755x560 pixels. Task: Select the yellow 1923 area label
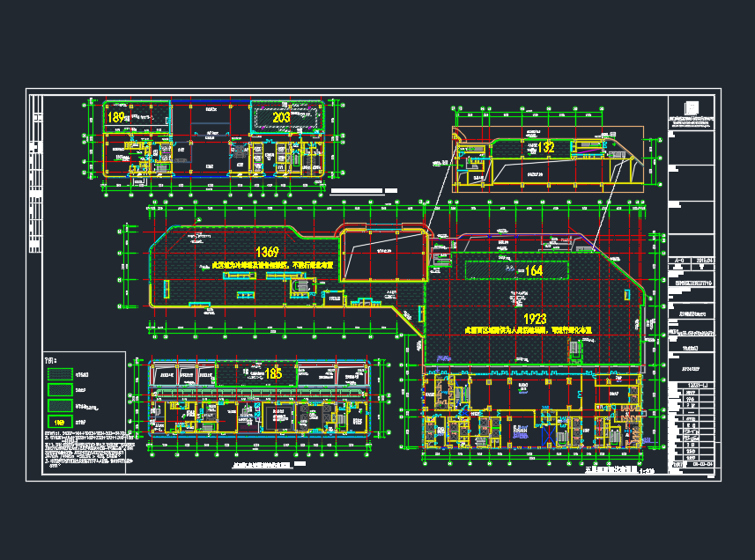pyautogui.click(x=535, y=319)
